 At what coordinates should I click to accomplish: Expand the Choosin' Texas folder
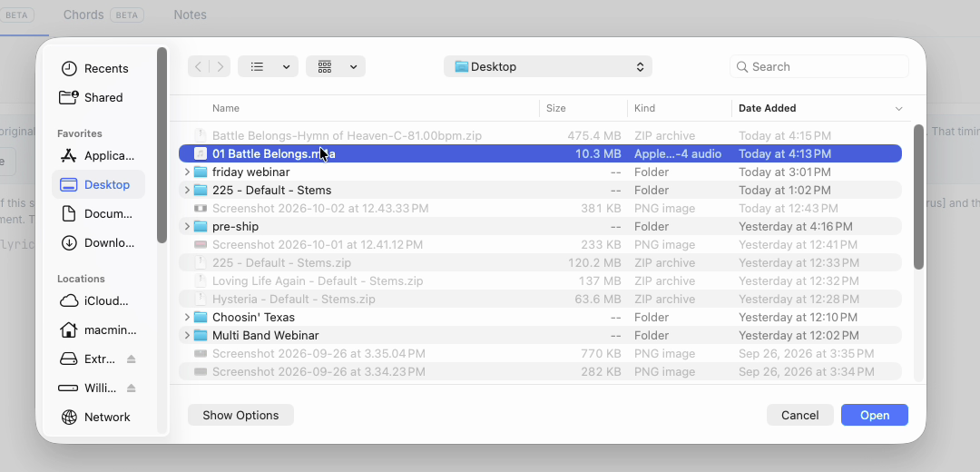coord(186,317)
